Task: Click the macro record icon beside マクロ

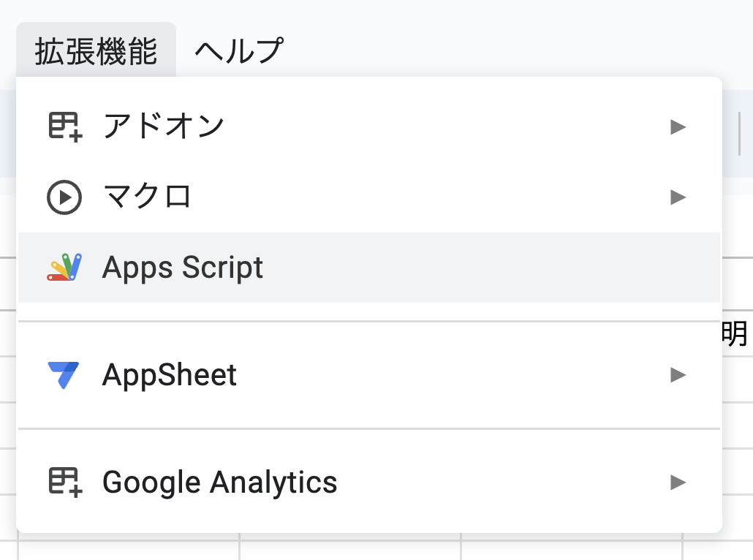Action: (x=64, y=197)
